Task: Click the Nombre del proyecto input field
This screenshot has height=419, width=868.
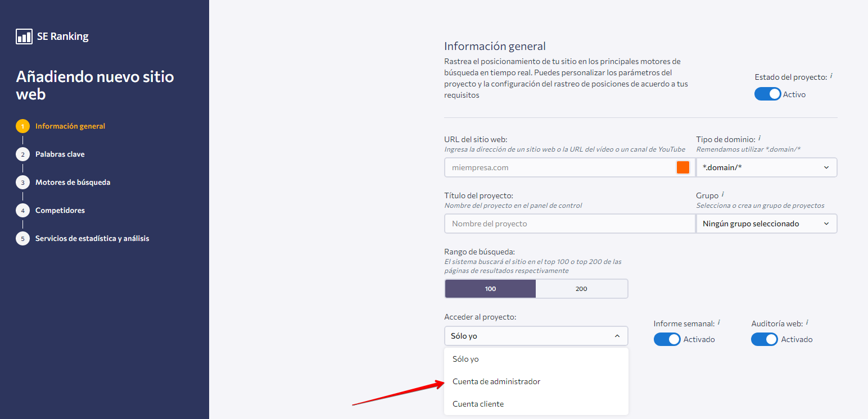Action: click(x=569, y=224)
